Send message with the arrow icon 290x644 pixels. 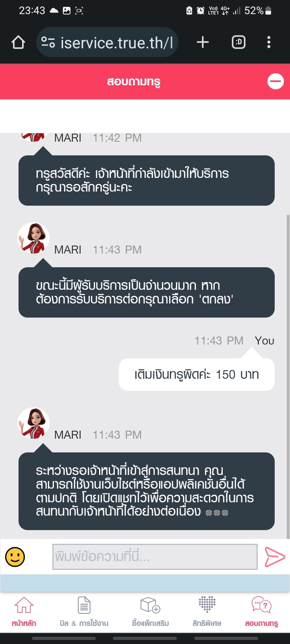275,557
